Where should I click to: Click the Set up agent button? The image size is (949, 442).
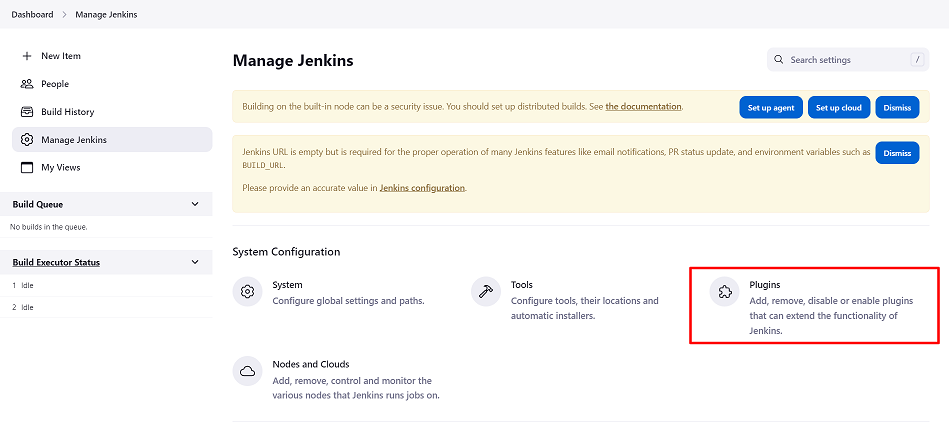(x=770, y=108)
